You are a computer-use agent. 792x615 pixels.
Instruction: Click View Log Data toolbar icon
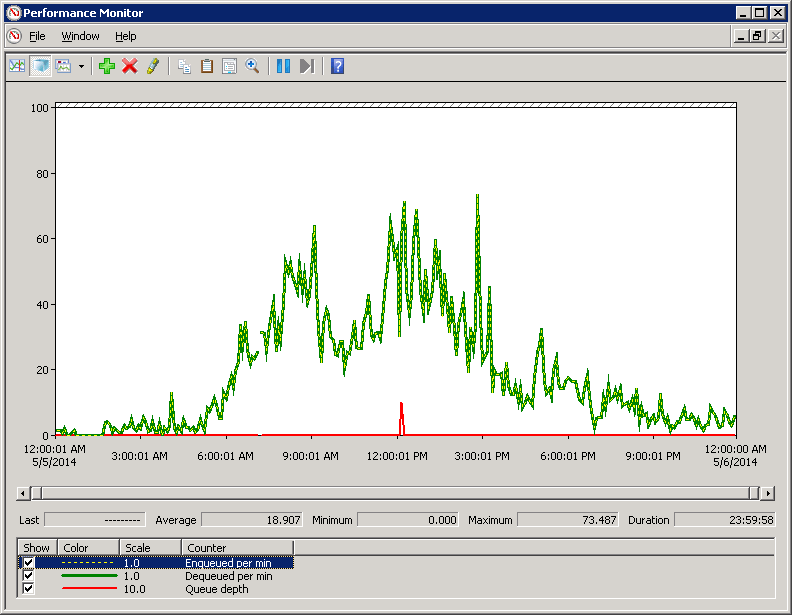click(x=40, y=66)
